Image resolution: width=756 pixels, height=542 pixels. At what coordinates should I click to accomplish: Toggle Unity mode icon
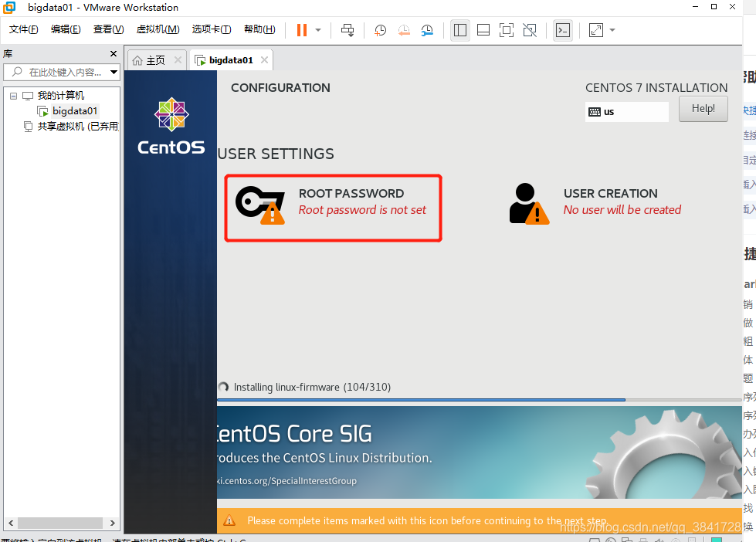click(x=530, y=30)
